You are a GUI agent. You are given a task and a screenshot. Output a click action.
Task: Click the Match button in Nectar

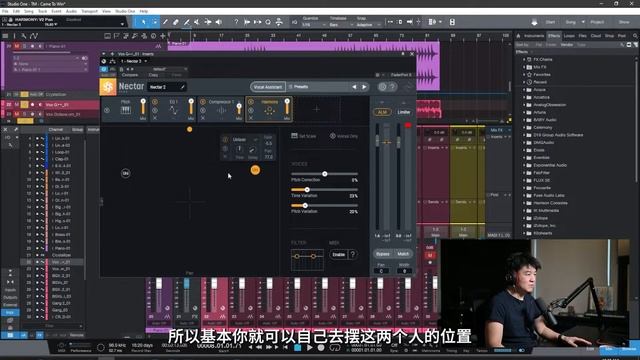click(x=403, y=254)
